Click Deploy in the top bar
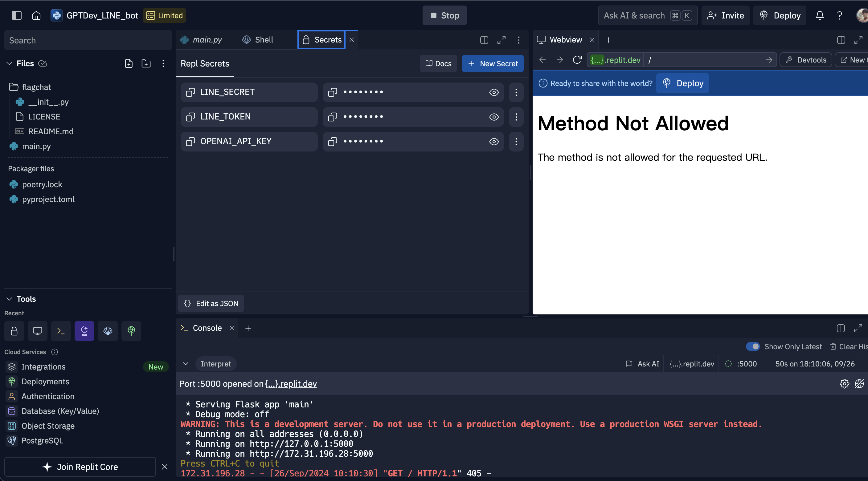The image size is (868, 481). point(780,15)
